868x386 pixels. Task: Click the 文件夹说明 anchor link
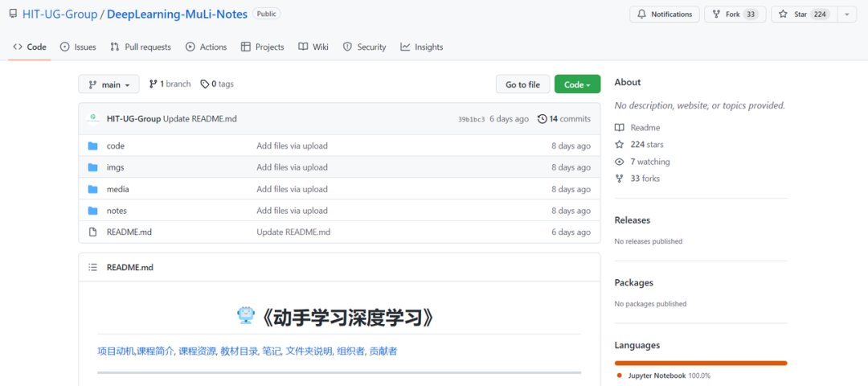click(309, 351)
